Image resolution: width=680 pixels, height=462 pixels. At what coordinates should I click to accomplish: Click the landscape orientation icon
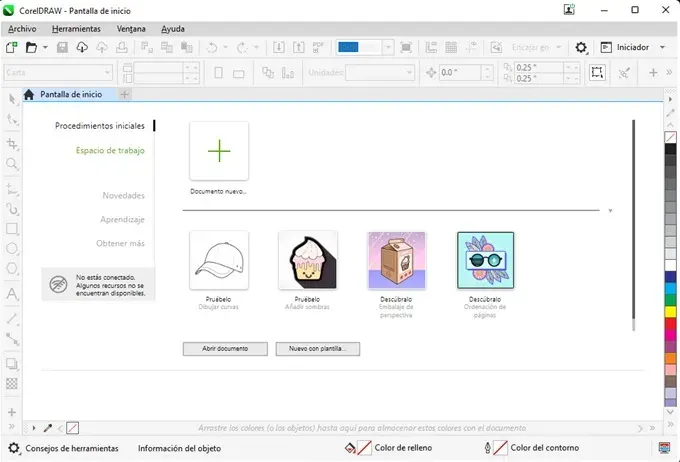click(239, 74)
